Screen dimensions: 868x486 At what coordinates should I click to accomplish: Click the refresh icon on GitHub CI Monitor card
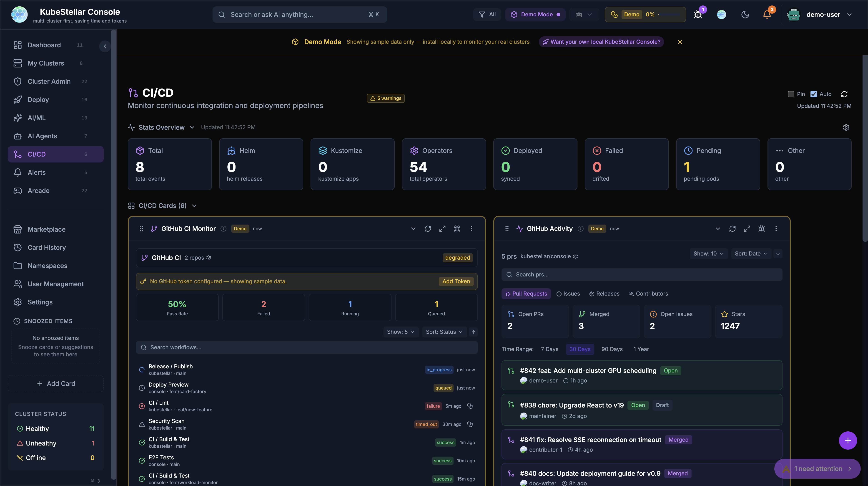(428, 228)
